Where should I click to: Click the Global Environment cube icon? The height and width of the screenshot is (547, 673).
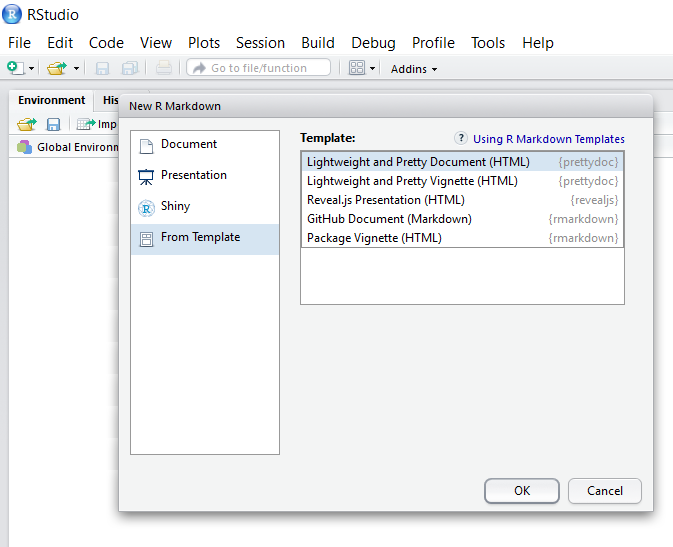pos(24,147)
